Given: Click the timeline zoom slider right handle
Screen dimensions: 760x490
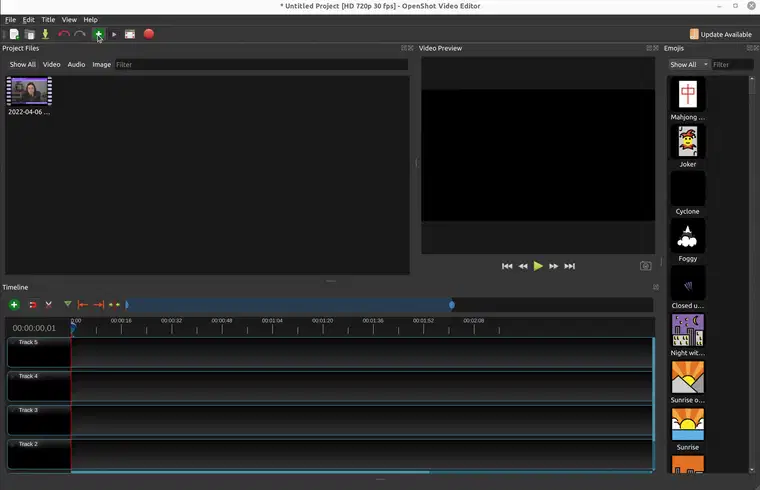Looking at the screenshot, I should 452,305.
